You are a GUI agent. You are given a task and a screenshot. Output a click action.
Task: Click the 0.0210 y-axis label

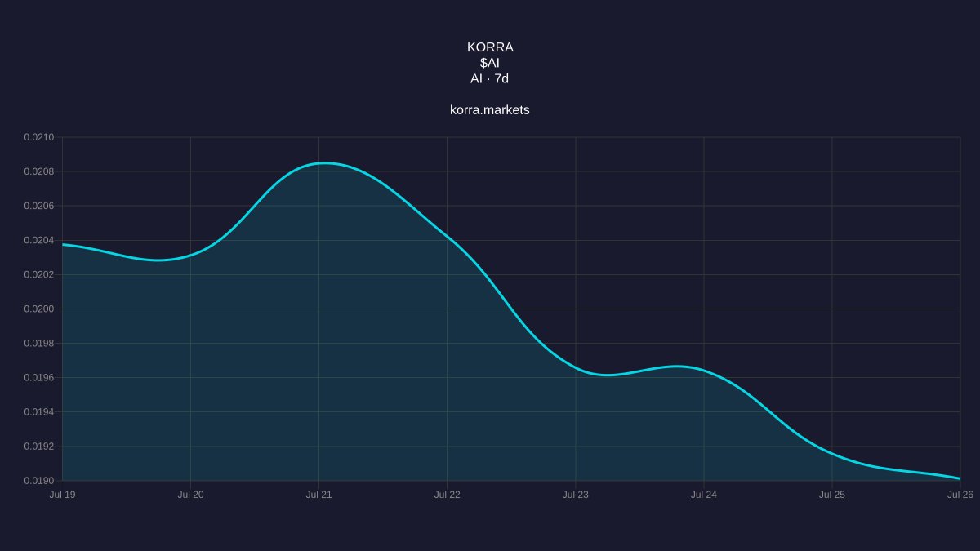click(38, 137)
